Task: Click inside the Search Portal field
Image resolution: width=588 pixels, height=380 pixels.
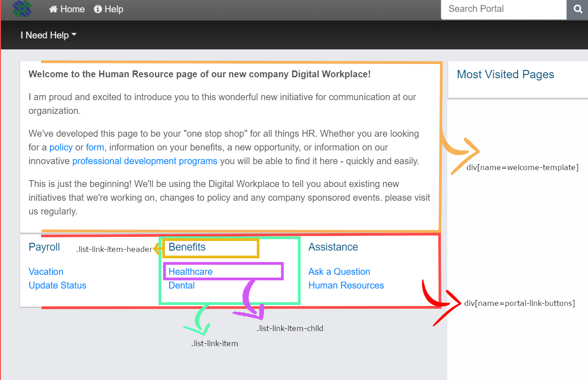Action: pyautogui.click(x=503, y=9)
